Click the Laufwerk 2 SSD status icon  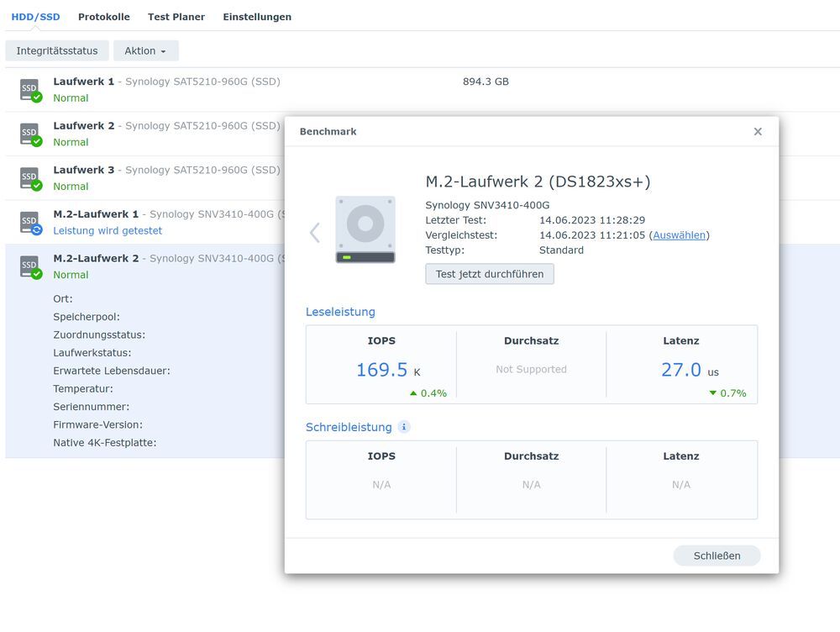(x=31, y=134)
